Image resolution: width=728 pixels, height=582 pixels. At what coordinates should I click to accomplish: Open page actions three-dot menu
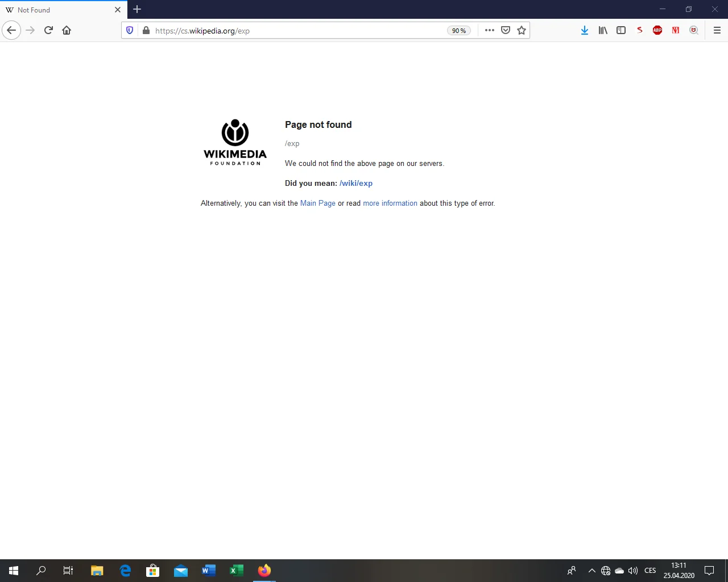(x=490, y=30)
